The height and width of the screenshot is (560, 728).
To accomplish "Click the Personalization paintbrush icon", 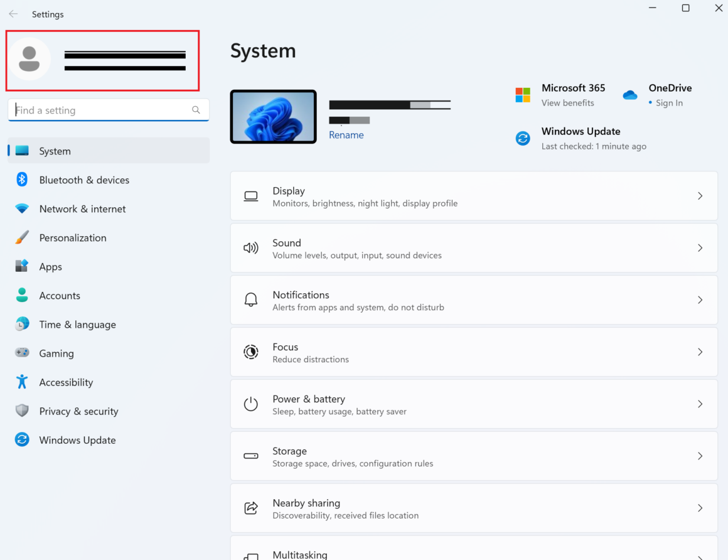I will pyautogui.click(x=22, y=237).
